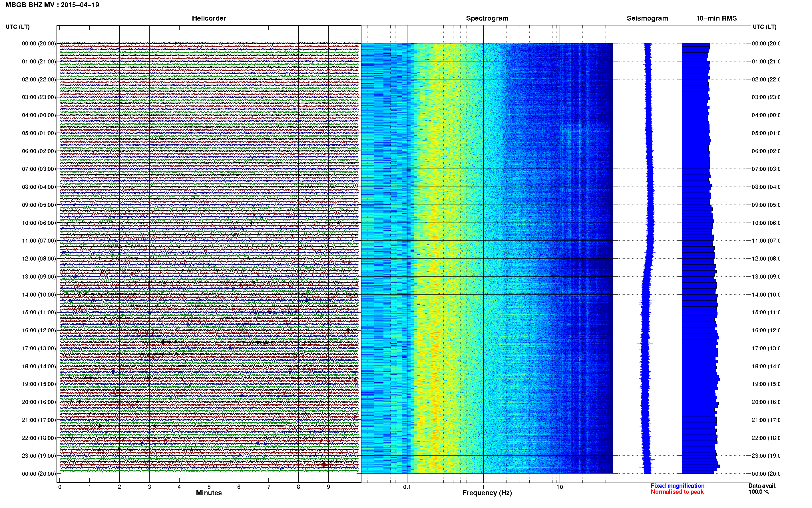
Task: Click minutes tick label '5'
Action: (209, 487)
